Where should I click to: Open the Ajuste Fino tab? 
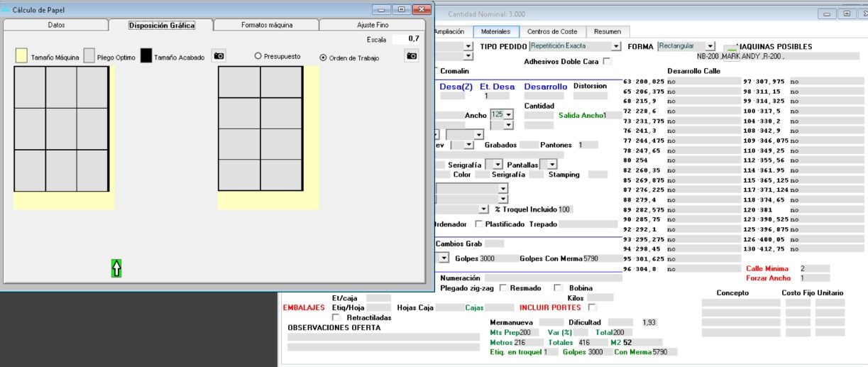pos(373,25)
